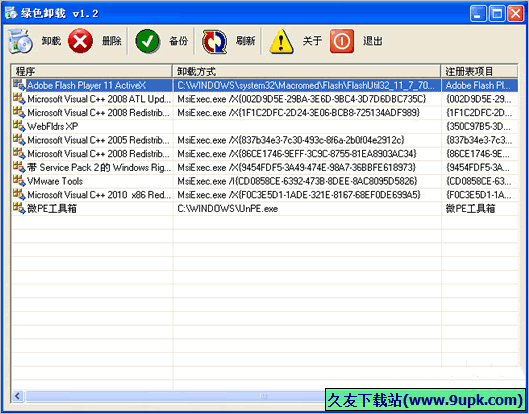Click the 卸载 toolbar label
The width and height of the screenshot is (529, 414).
[51, 41]
